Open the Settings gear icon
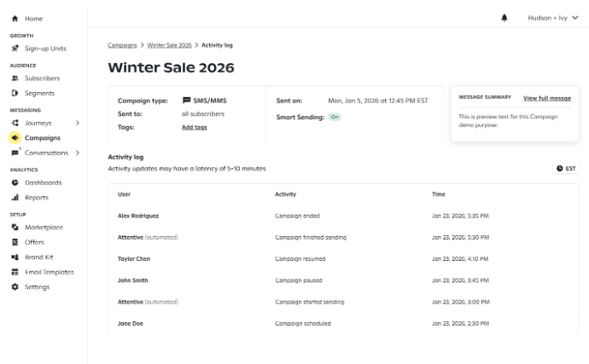 pyautogui.click(x=15, y=287)
